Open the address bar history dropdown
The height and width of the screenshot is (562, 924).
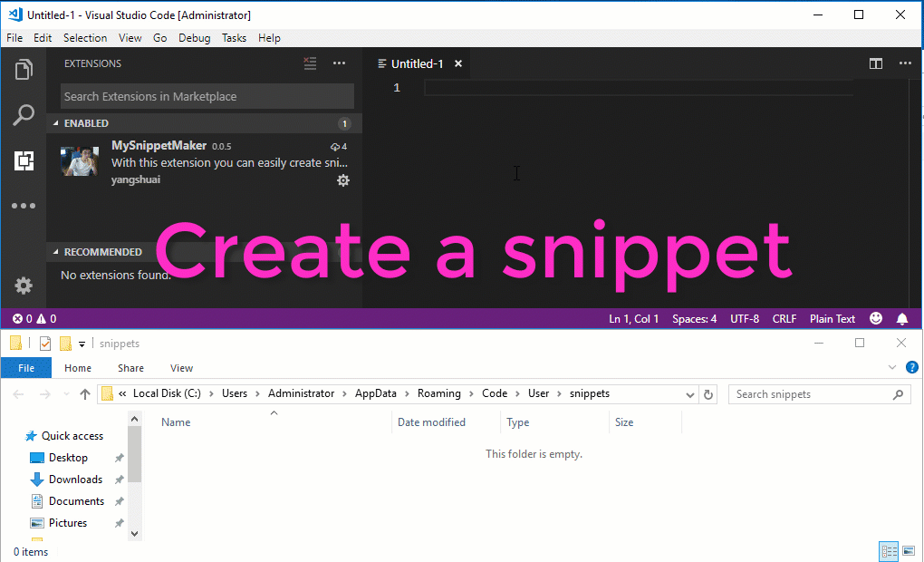[x=690, y=394]
